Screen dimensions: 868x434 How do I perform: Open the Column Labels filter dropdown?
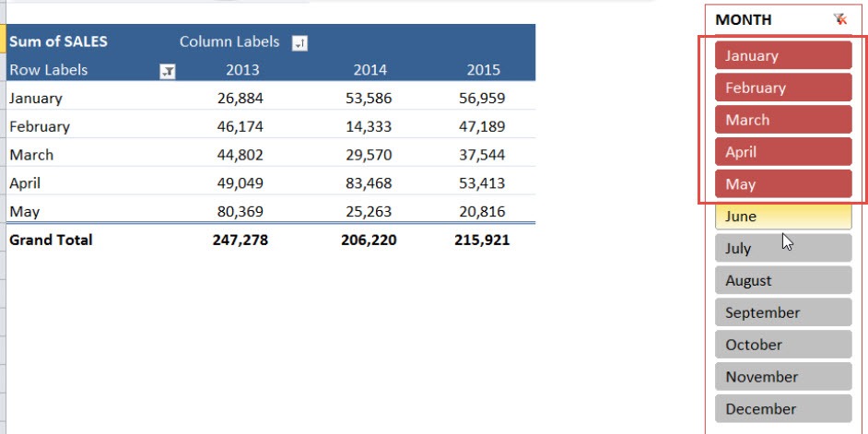pos(299,42)
